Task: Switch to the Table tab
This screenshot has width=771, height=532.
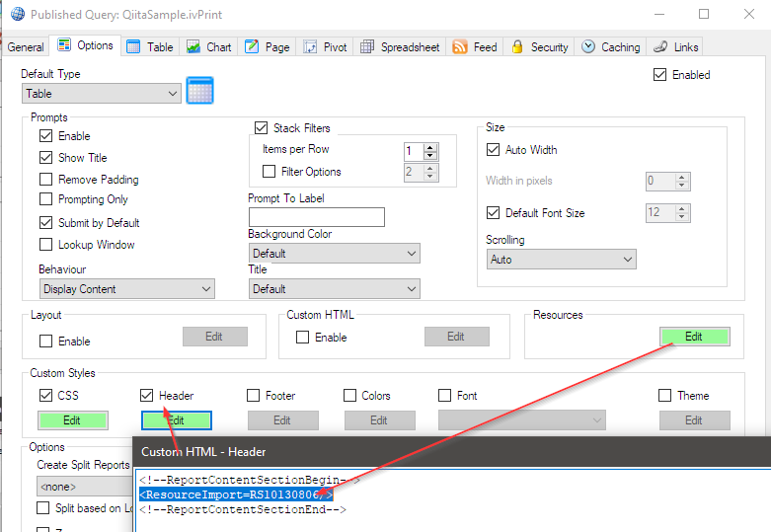Action: click(150, 47)
